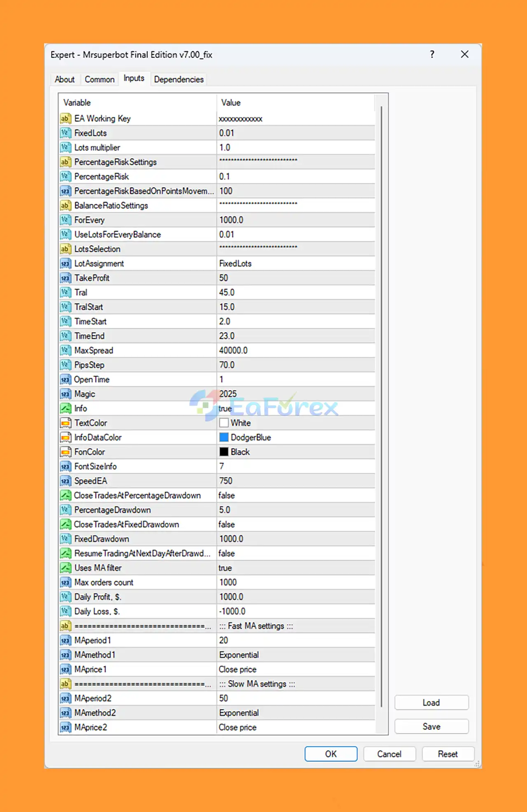The width and height of the screenshot is (527, 812).
Task: Click the string icon beside EA Working Key
Action: point(65,119)
